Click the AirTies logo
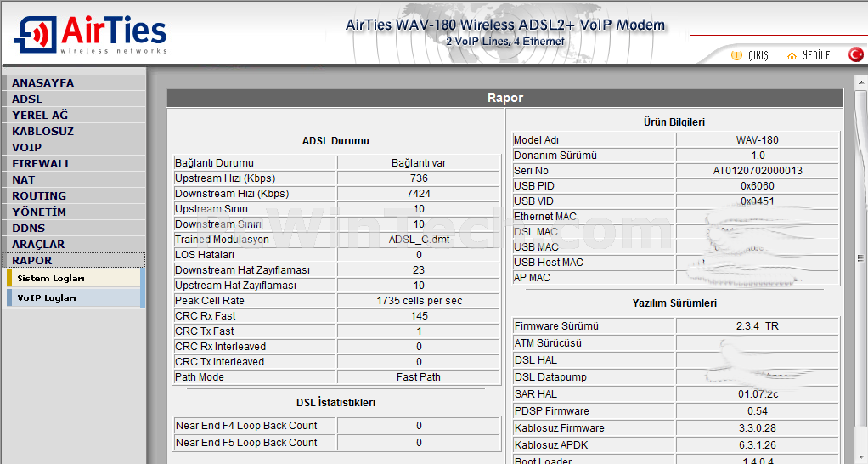 click(90, 34)
